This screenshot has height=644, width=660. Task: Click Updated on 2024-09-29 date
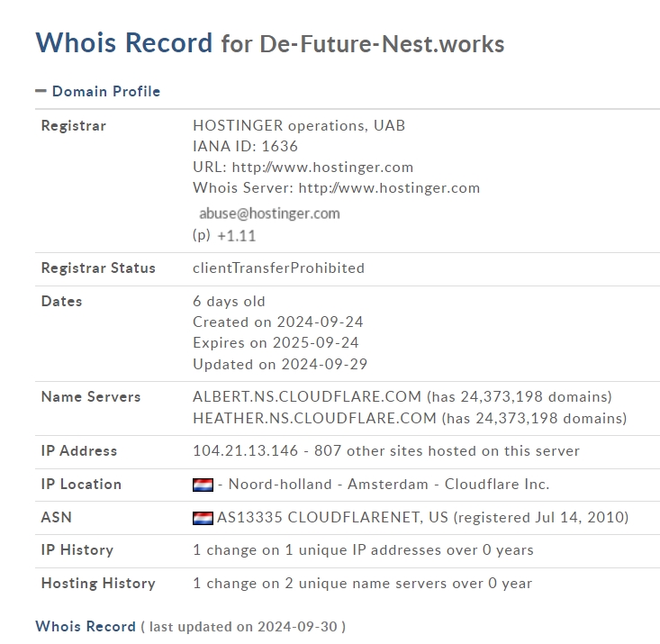pyautogui.click(x=280, y=364)
